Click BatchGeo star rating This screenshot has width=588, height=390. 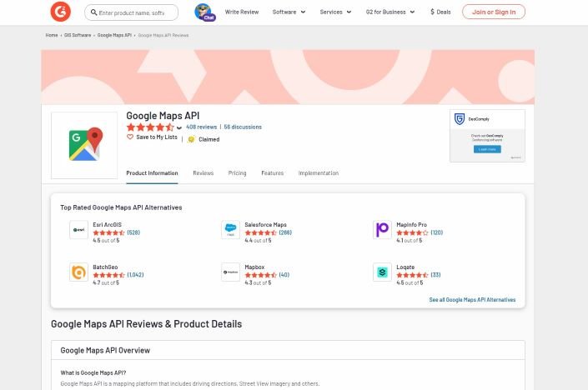(x=108, y=275)
